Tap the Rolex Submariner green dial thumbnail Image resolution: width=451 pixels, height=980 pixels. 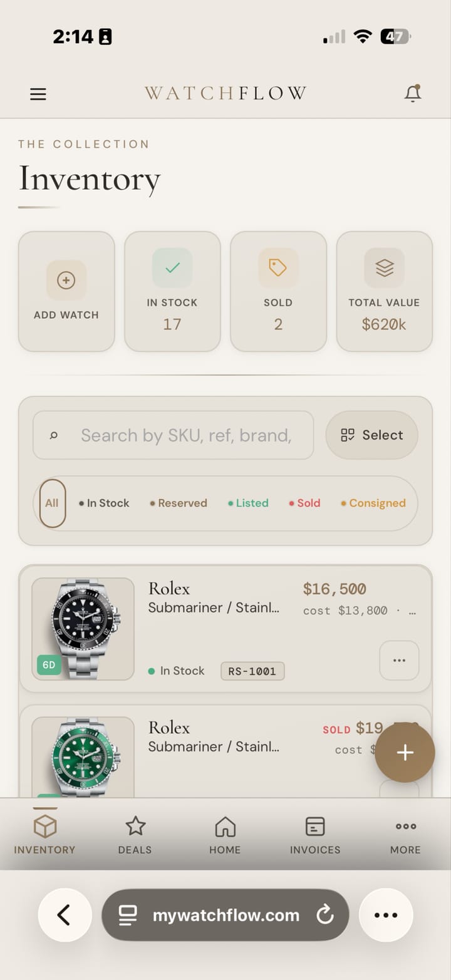[x=83, y=758]
